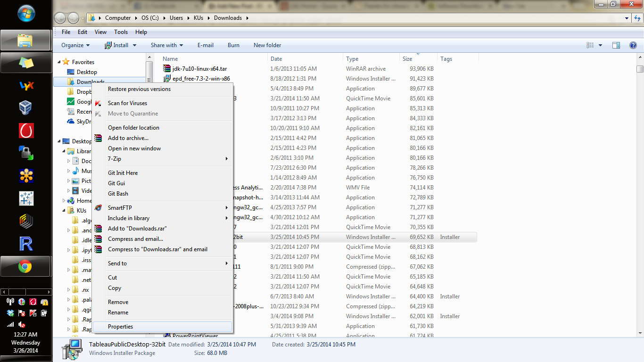Screen dimensions: 644x362
Task: Open Windows Explorer taskbar icon
Action: pos(26,40)
